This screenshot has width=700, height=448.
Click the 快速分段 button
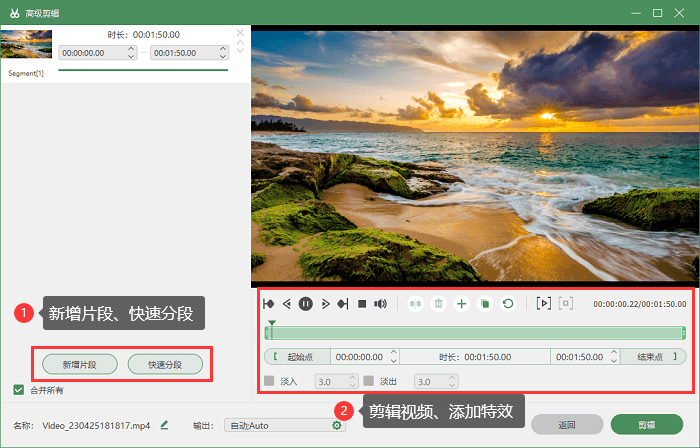click(165, 365)
